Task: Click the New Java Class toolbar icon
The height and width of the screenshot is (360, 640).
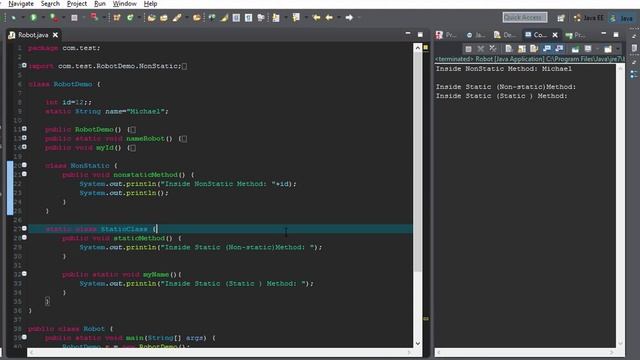Action: (130, 18)
